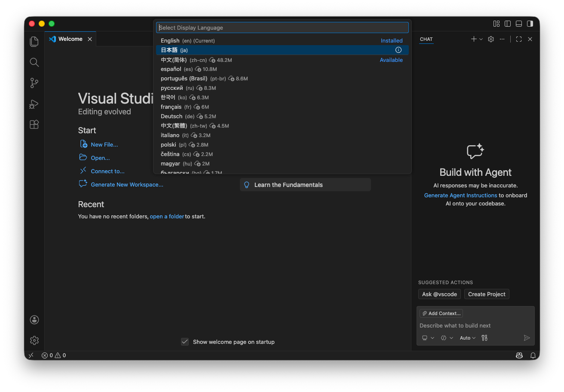
Task: Focus the Select Display Language input
Action: (x=282, y=28)
